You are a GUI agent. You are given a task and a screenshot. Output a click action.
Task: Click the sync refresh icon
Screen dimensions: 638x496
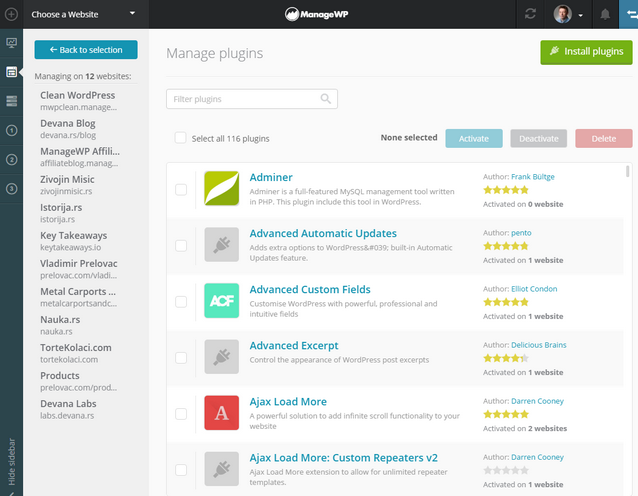(x=530, y=14)
